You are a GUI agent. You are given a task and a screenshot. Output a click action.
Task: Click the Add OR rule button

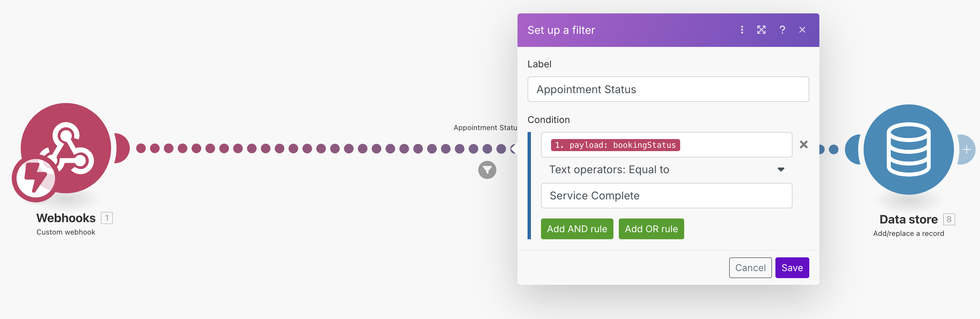coord(651,229)
